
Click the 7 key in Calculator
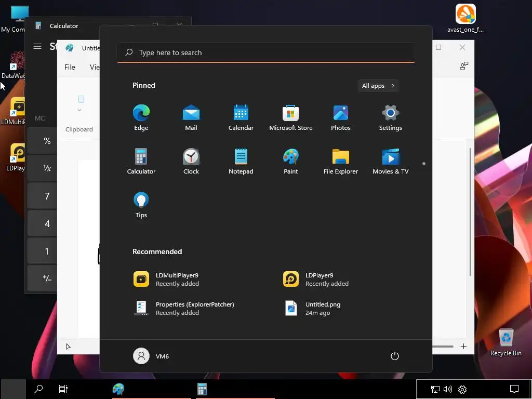(42, 196)
